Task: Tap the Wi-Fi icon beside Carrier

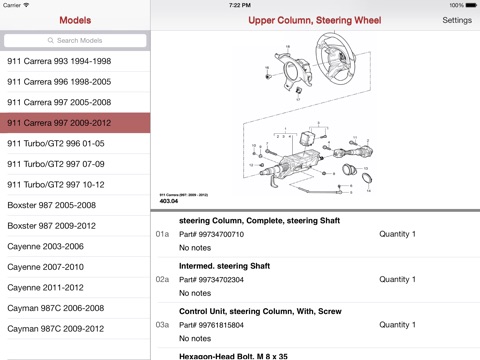Action: [26, 5]
